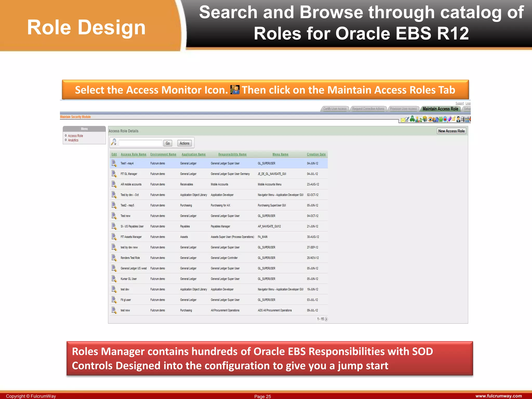532x399 pixels.
Task: Edit the Kumar GL User role
Action: click(114, 279)
